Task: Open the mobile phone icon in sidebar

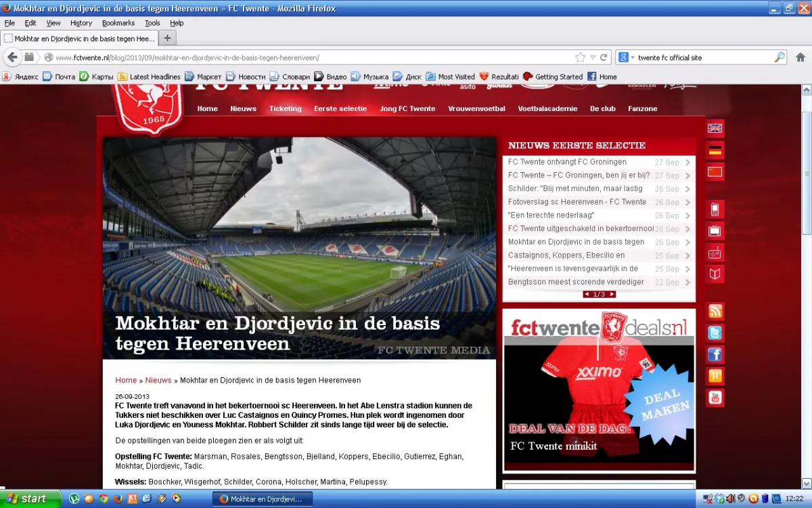Action: pos(715,209)
